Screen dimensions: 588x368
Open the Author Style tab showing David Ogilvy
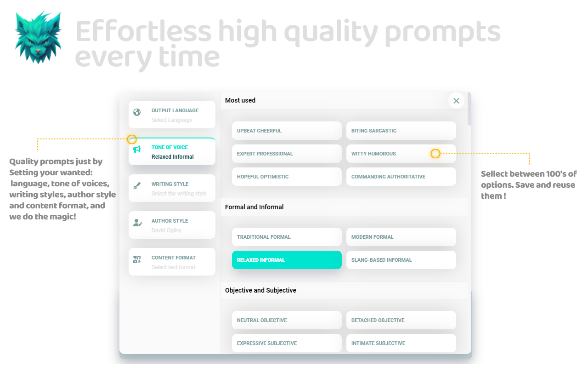coord(172,225)
